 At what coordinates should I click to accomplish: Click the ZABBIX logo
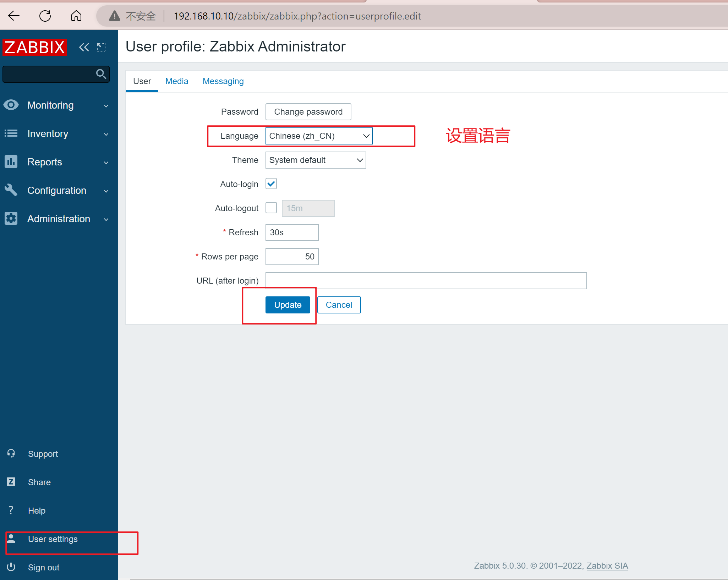35,47
